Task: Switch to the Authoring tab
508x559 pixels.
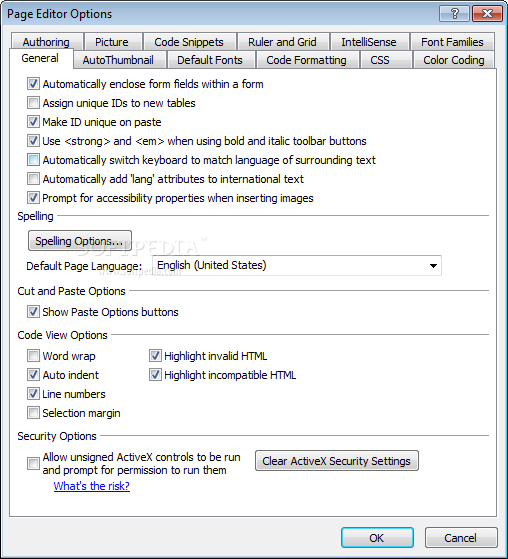Action: point(46,42)
